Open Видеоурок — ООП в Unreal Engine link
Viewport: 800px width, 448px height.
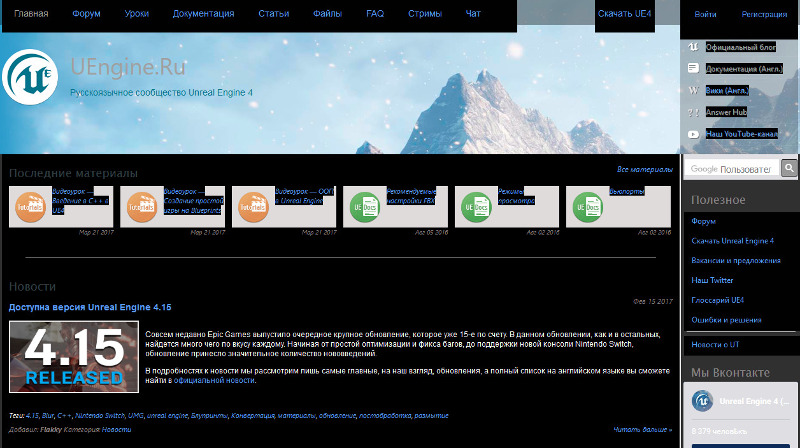304,196
